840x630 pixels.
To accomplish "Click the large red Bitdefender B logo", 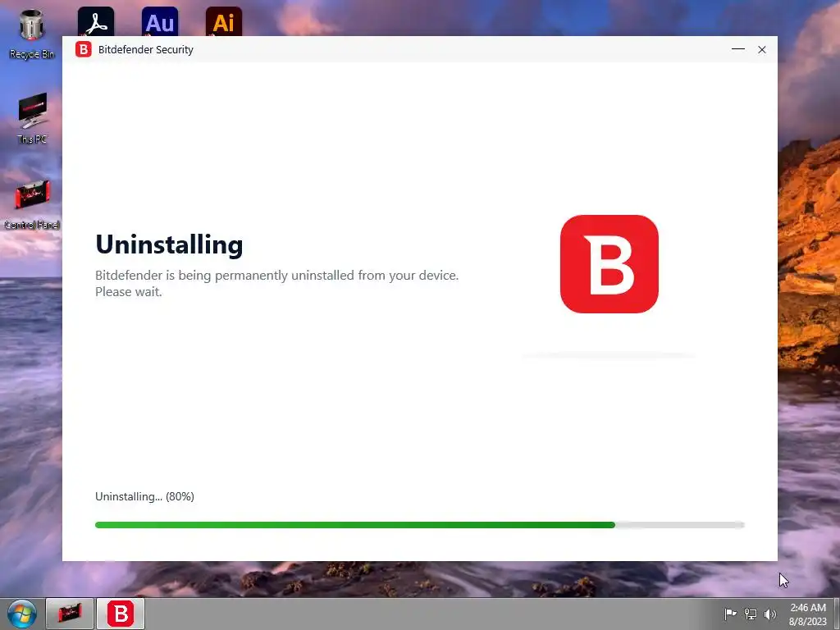I will pyautogui.click(x=609, y=264).
